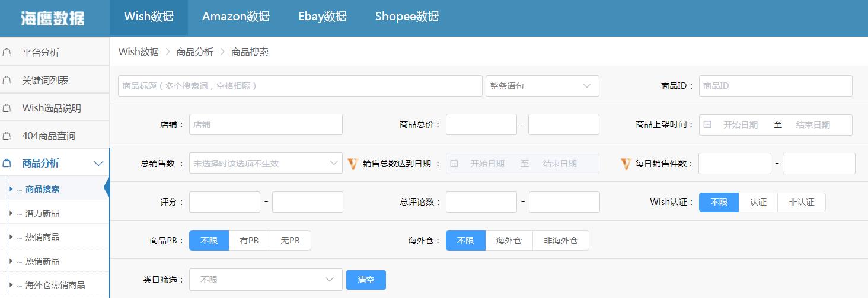The image size is (868, 298).
Task: Switch to the Amazon数据 tab
Action: click(235, 17)
